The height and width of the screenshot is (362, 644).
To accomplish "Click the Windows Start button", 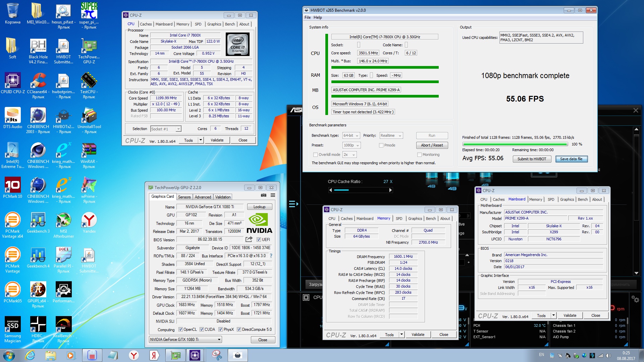I will 9,355.
